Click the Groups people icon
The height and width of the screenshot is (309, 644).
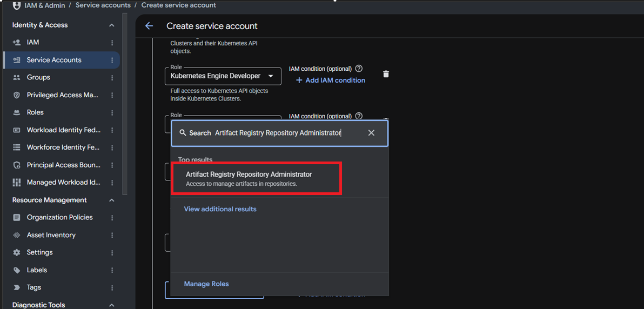tap(17, 77)
